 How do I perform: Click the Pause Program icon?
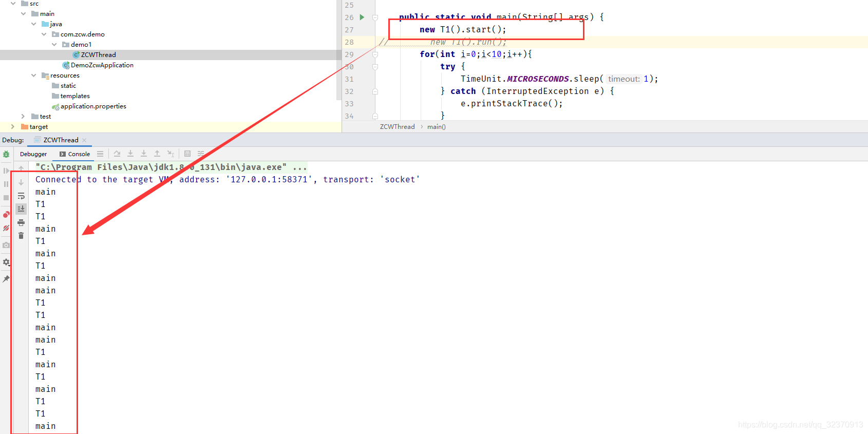[x=6, y=184]
